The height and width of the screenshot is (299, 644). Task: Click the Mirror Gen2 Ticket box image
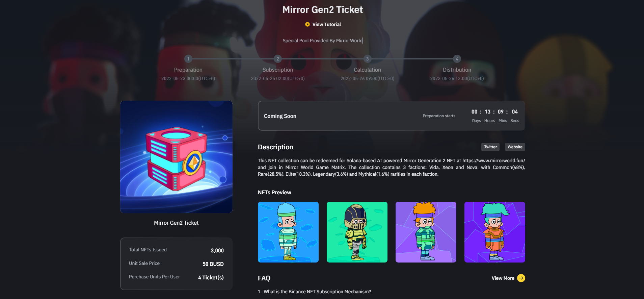click(176, 157)
